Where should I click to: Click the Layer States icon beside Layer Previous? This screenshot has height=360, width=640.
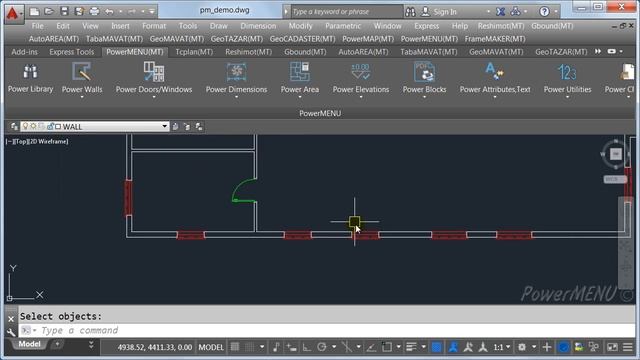(x=199, y=127)
